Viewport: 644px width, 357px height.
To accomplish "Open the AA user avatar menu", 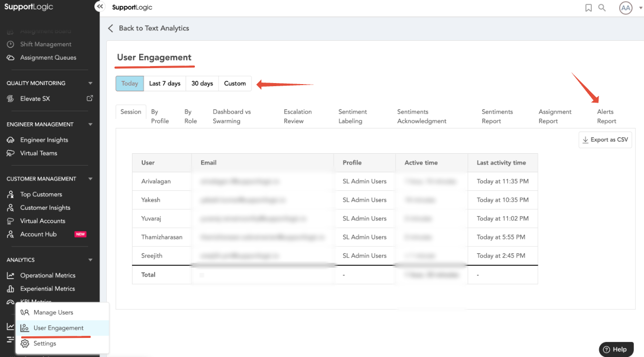I will [x=625, y=8].
